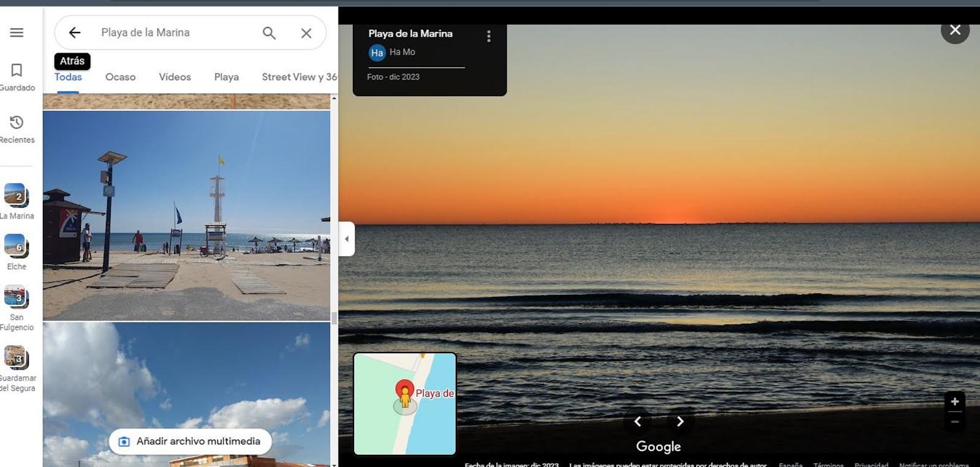This screenshot has height=467, width=980.
Task: Go to the next photo
Action: 680,421
